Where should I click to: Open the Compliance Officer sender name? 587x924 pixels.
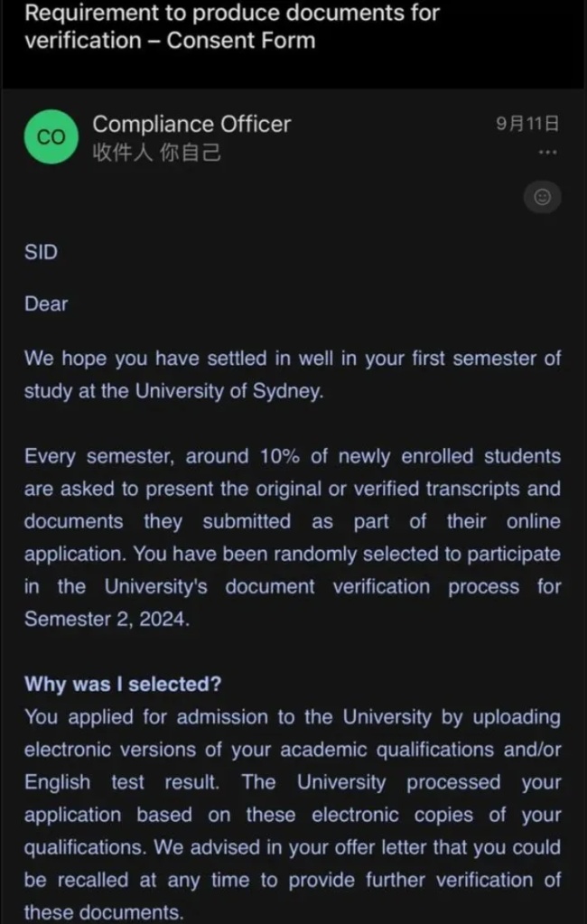point(191,125)
